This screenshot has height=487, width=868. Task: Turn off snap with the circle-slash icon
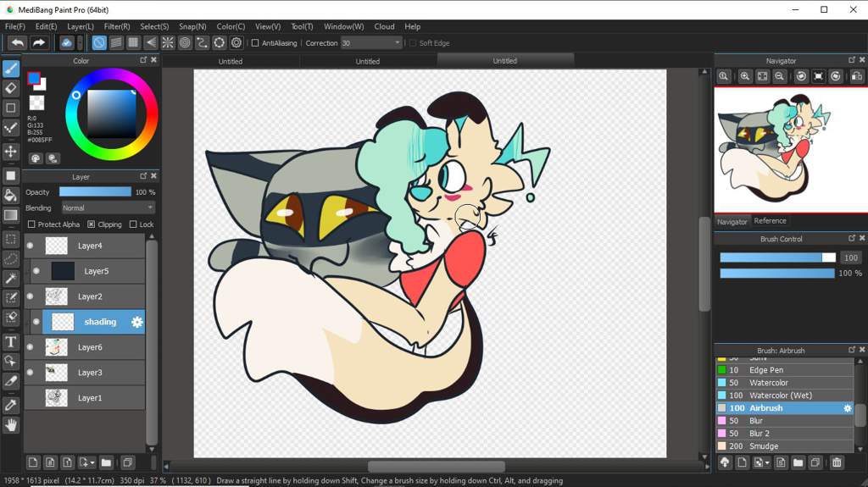[99, 43]
